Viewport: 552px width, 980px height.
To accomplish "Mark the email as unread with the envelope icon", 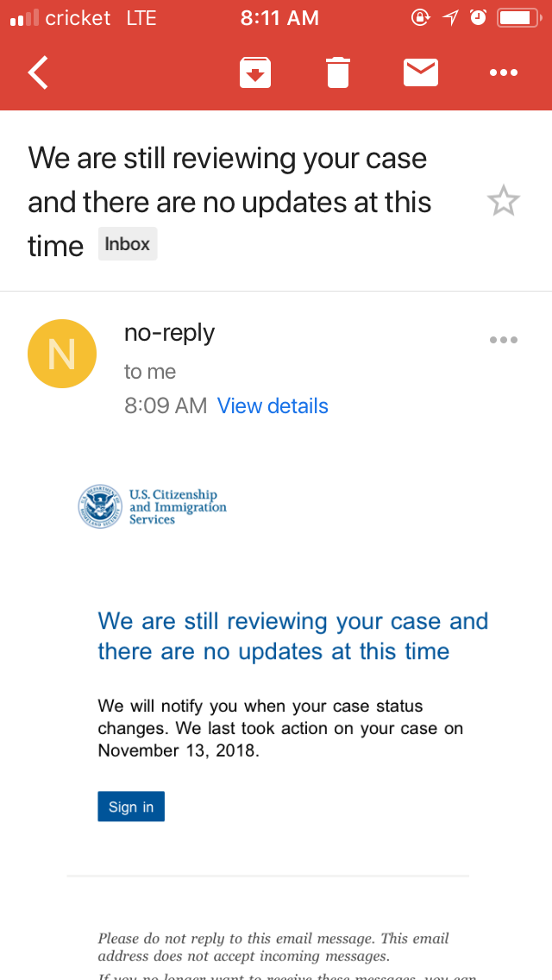I will [x=421, y=72].
